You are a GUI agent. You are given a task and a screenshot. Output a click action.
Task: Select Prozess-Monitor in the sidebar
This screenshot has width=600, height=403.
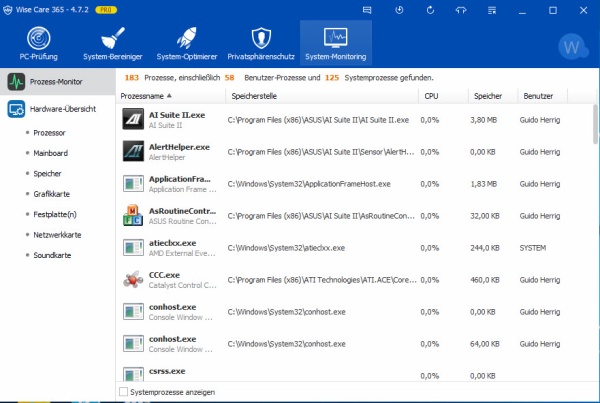click(x=57, y=82)
